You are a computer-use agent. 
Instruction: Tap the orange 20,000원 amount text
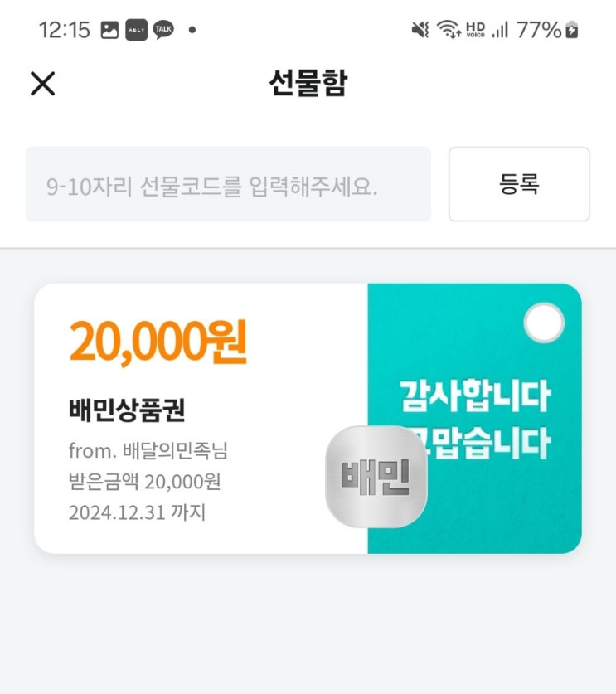(x=158, y=341)
